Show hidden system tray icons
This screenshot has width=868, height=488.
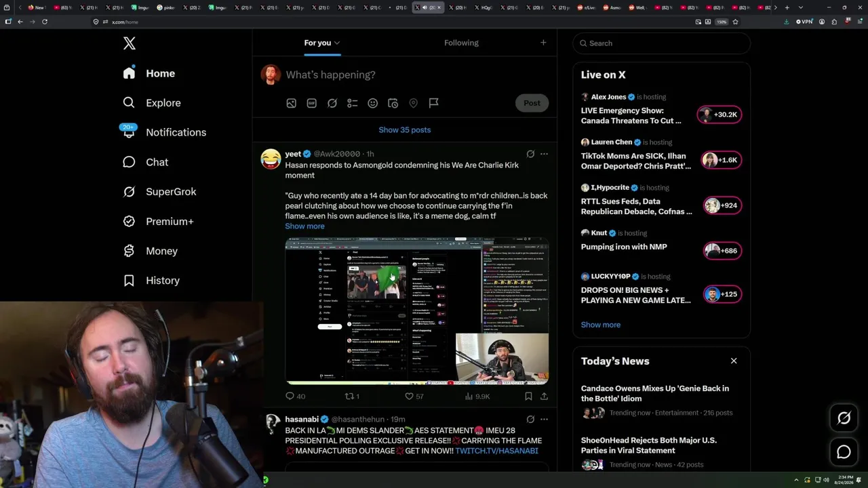(796, 480)
